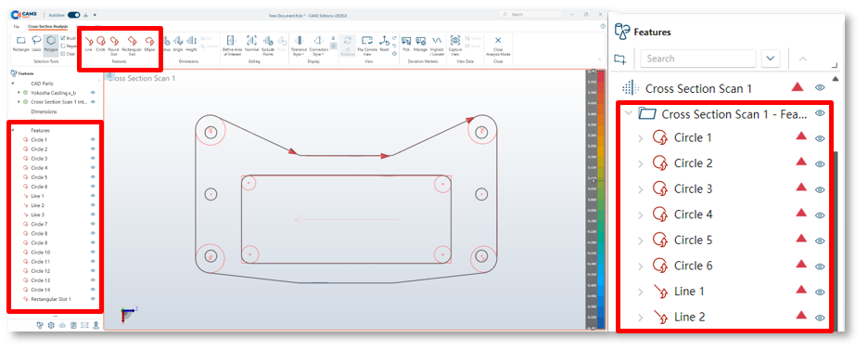The width and height of the screenshot is (868, 351).
Task: Open the dropdown beside Features search field
Action: pos(771,58)
